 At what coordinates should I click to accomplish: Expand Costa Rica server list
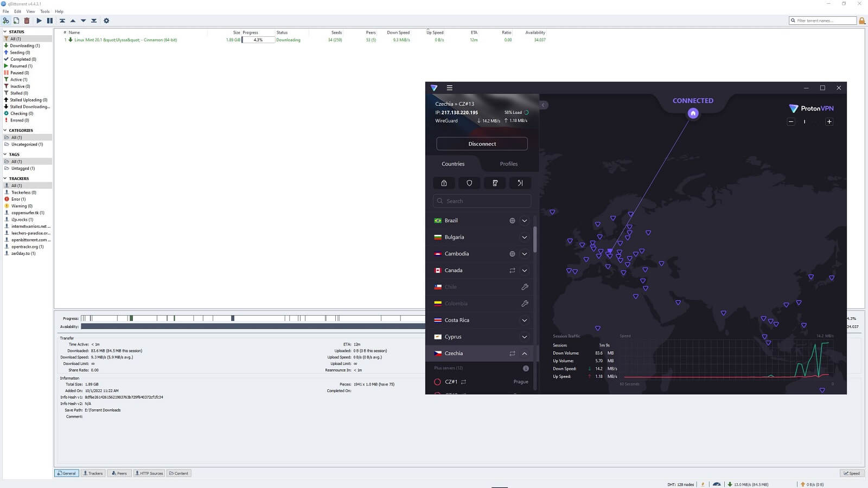(525, 320)
